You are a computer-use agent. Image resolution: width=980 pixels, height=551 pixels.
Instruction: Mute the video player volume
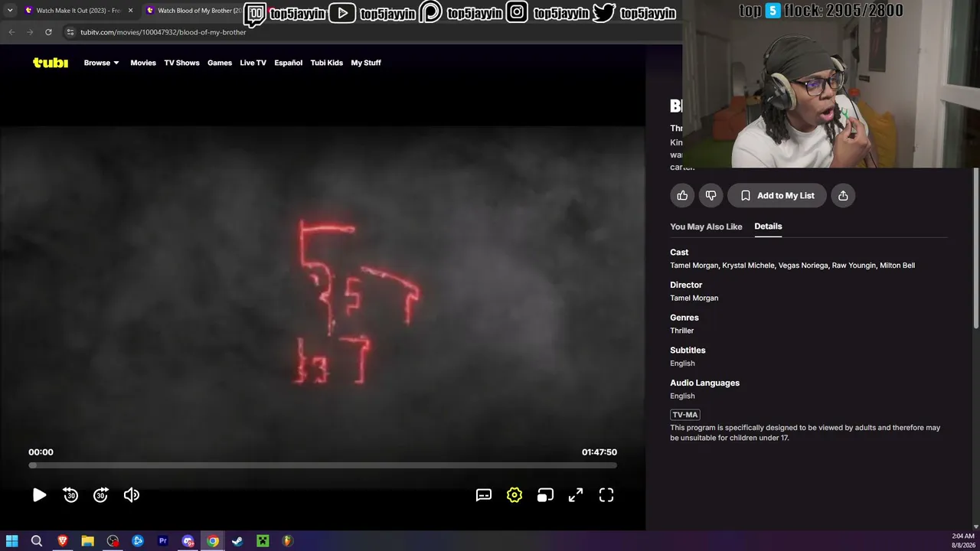(x=132, y=495)
